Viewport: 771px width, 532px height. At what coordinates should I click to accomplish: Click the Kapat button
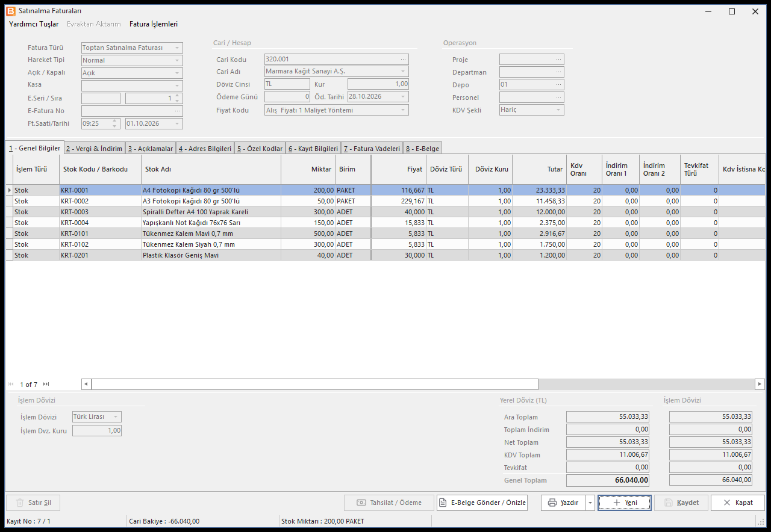point(738,503)
